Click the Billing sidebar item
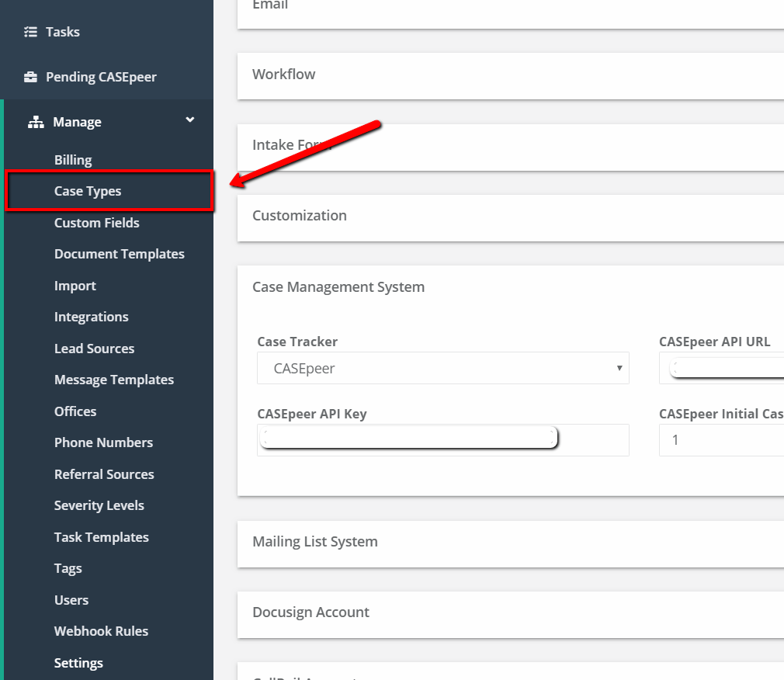 pos(73,160)
